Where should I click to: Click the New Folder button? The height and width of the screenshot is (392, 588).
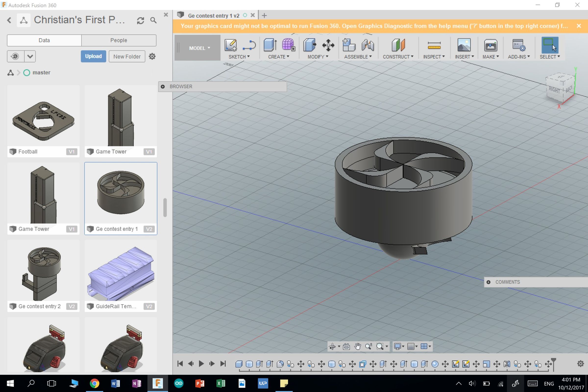click(x=127, y=56)
